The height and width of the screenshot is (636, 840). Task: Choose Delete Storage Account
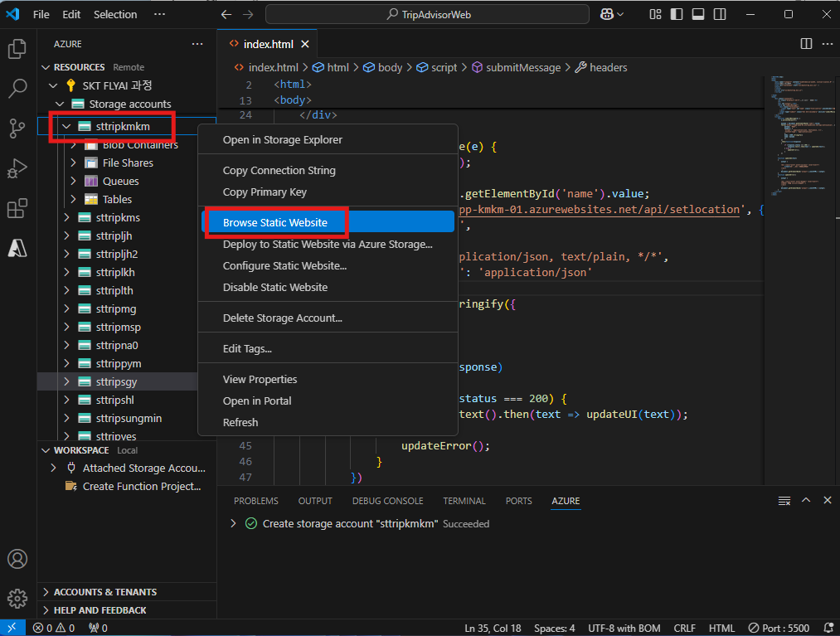[x=328, y=318]
